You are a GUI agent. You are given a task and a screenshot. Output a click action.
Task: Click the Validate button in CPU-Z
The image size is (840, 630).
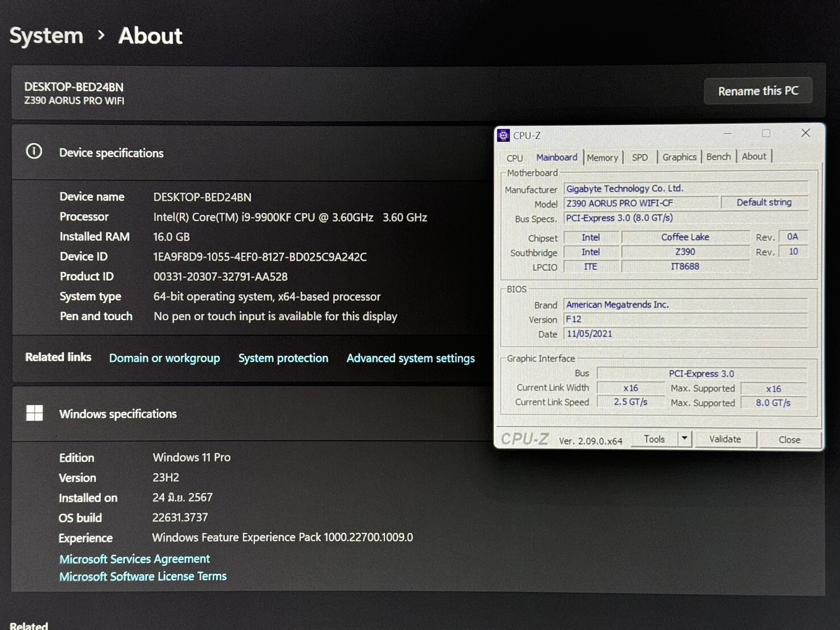point(725,439)
